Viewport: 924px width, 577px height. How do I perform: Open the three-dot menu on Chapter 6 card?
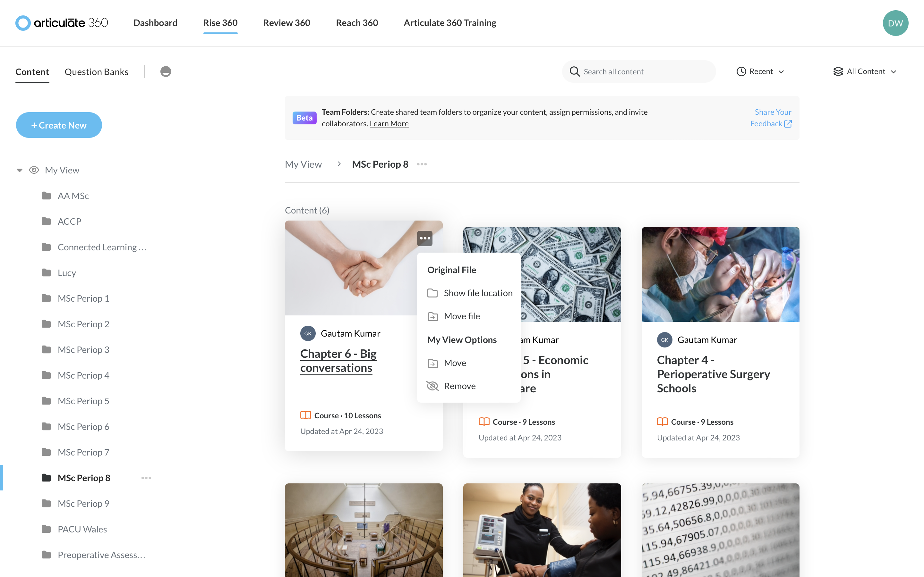click(x=424, y=238)
